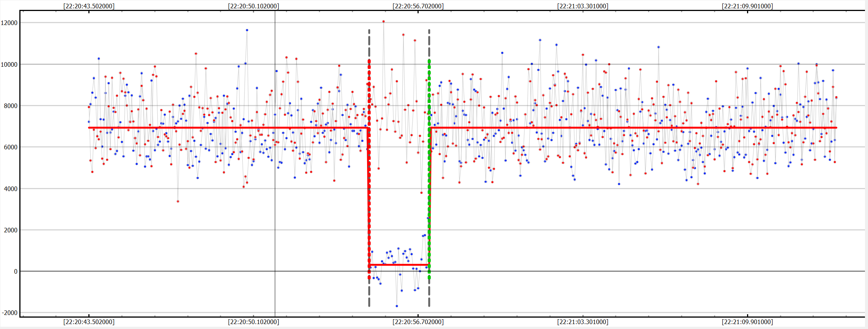Click top time label [22:21:09.901000]
Screen dimensions: 868x329
pyautogui.click(x=747, y=6)
